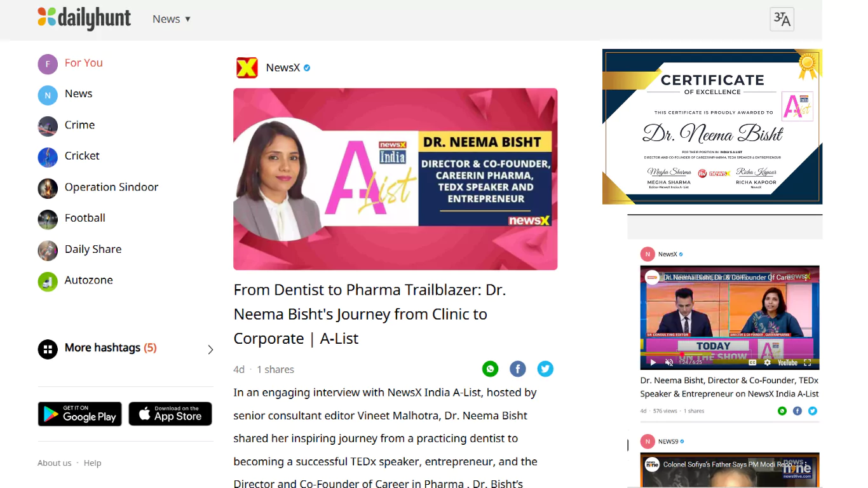
Task: Play the Dr. Neema Bisht video
Action: [653, 362]
